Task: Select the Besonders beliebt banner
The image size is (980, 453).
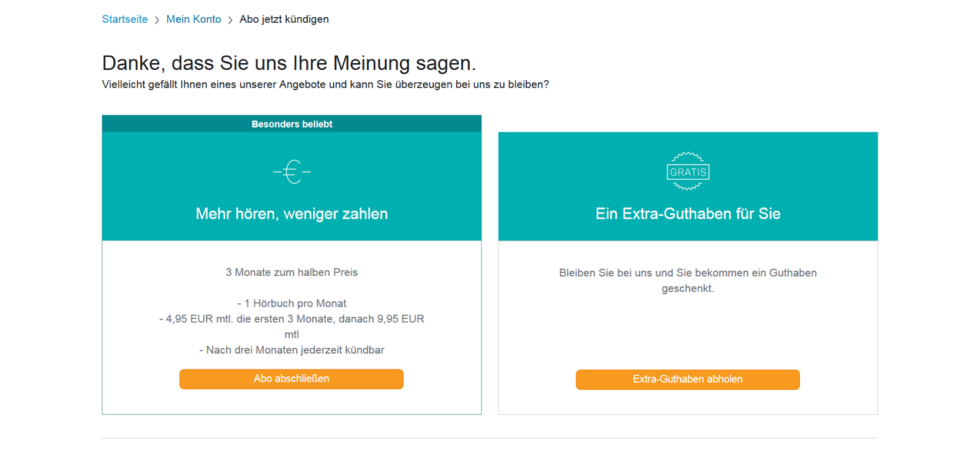Action: click(292, 124)
